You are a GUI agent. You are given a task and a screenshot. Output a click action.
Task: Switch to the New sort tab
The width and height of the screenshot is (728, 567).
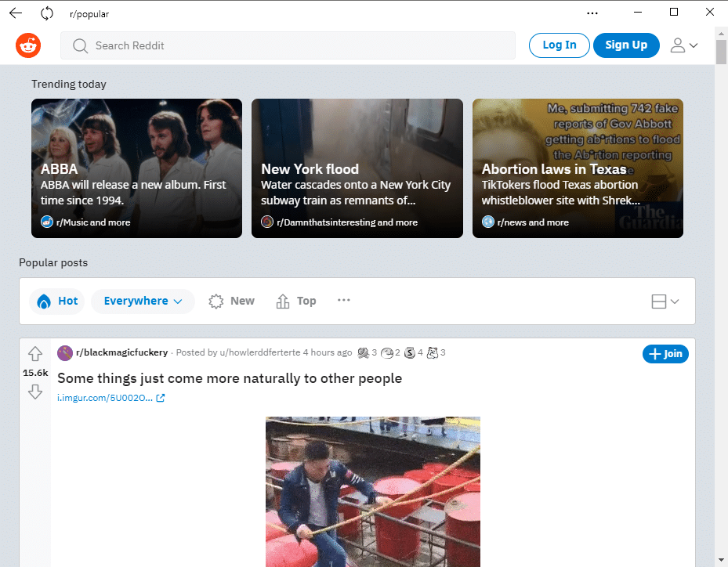point(232,302)
